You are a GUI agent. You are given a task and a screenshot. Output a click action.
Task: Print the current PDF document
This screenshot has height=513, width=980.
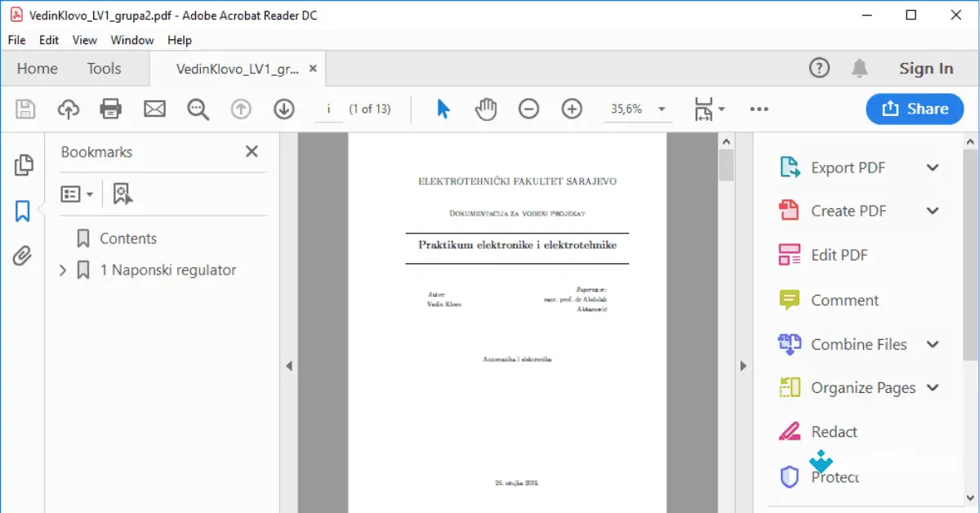tap(112, 109)
